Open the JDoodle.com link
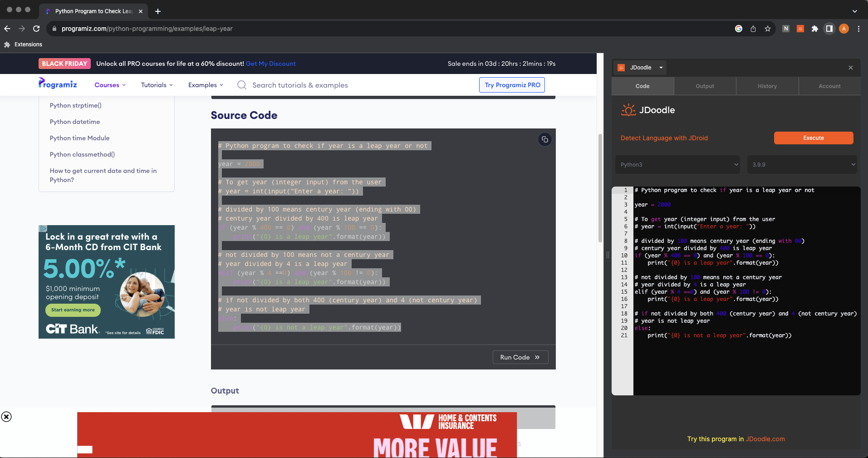Viewport: 868px width, 458px height. (x=765, y=439)
